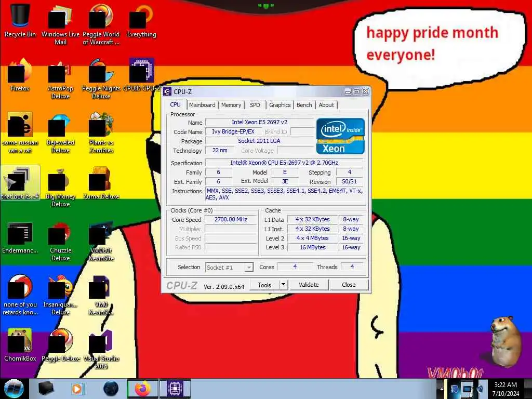Open the Windows Live Mail shortcut
532x399 pixels.
(60, 24)
